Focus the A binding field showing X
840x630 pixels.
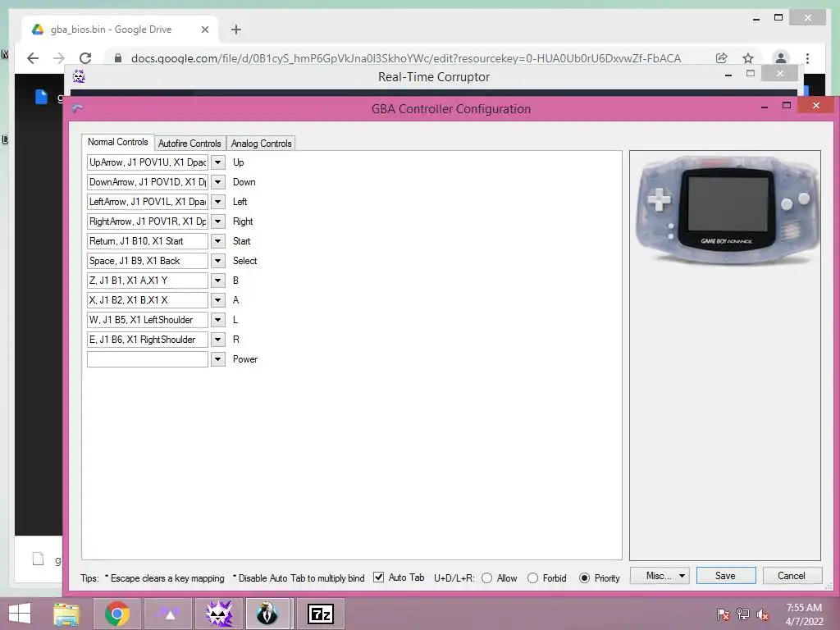[148, 300]
